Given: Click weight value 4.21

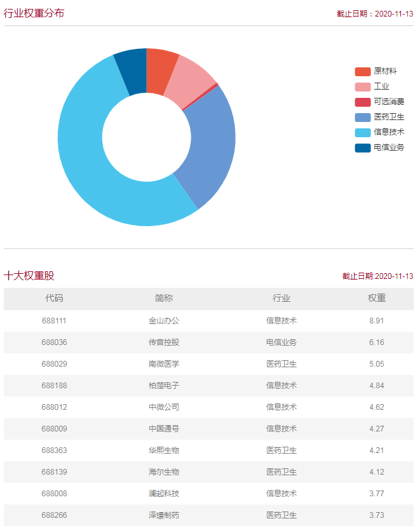Looking at the screenshot, I should click(x=377, y=450).
